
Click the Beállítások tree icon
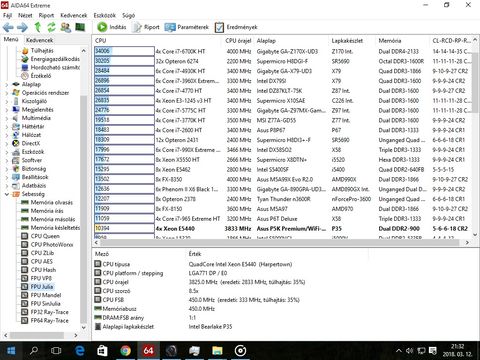pyautogui.click(x=16, y=177)
